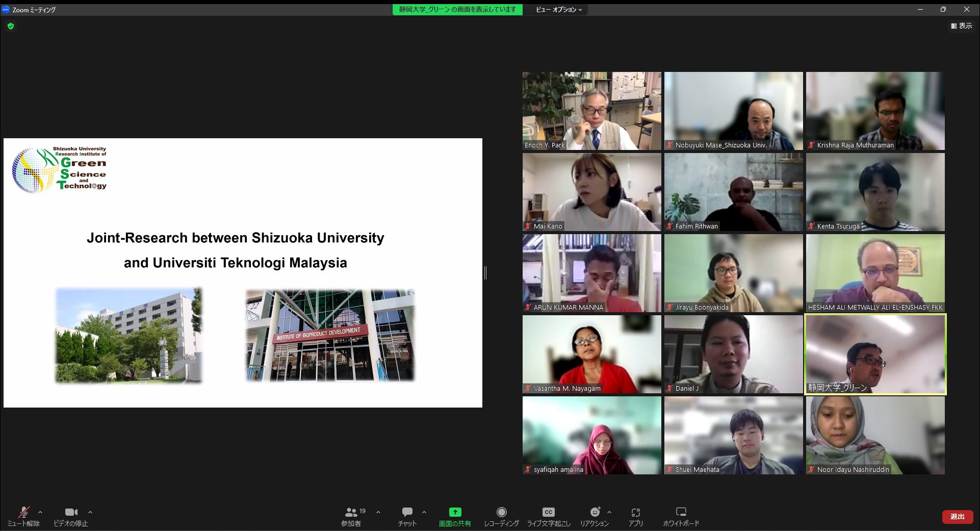Expand chat options arrow
Screen dimensions: 980x531
point(424,512)
